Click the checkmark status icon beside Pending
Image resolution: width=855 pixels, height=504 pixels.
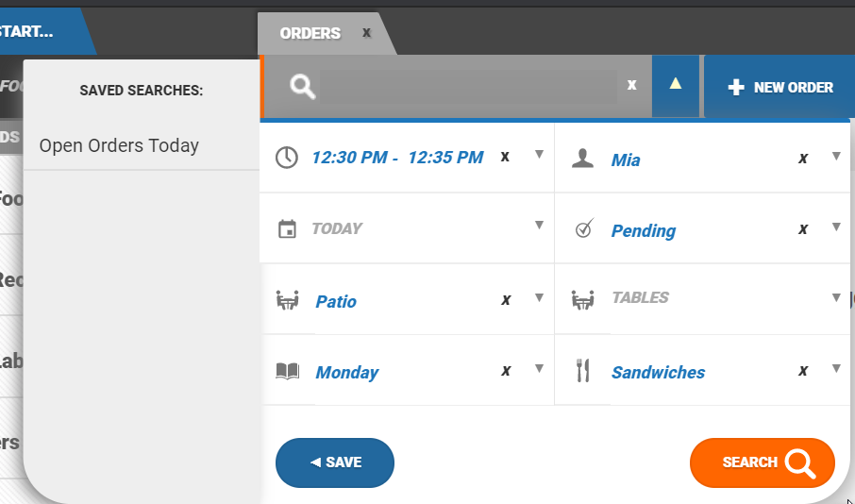tap(584, 229)
